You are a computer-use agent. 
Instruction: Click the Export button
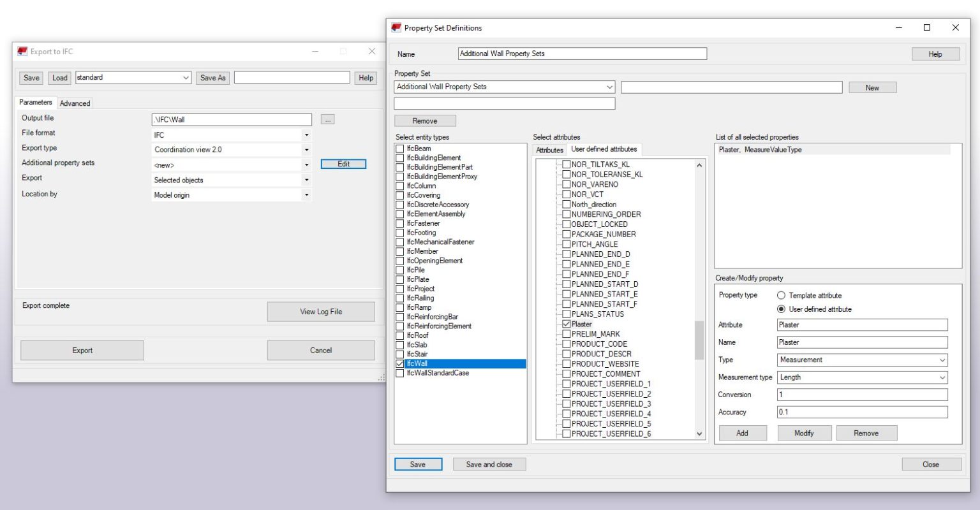pyautogui.click(x=82, y=349)
